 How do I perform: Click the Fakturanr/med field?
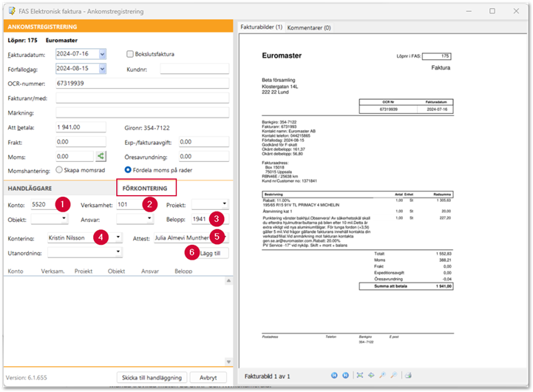coord(143,98)
